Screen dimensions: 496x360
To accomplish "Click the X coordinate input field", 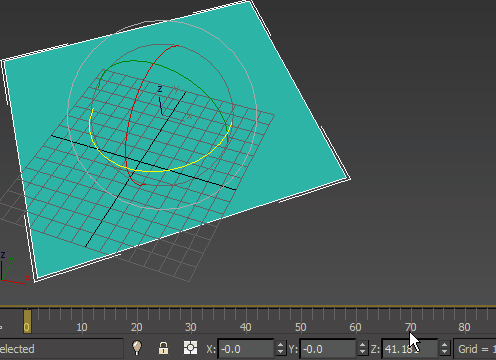I will 246,349.
